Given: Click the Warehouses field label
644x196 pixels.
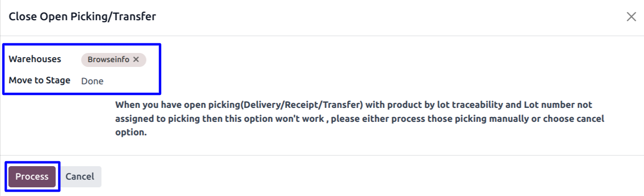Looking at the screenshot, I should [35, 59].
